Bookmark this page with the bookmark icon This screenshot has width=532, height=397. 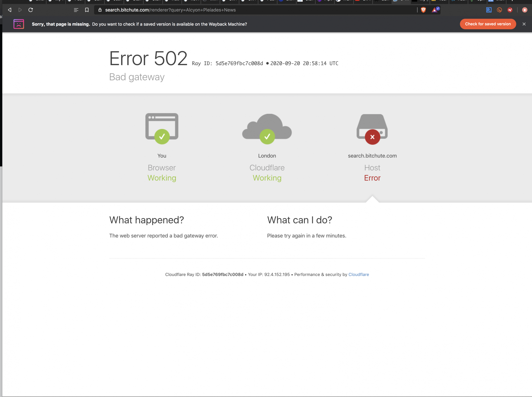[x=87, y=10]
